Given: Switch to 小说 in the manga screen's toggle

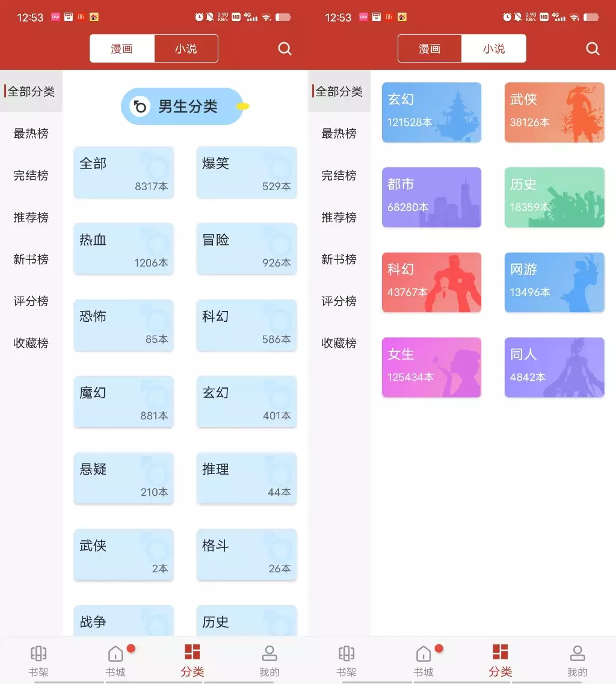Looking at the screenshot, I should 186,49.
